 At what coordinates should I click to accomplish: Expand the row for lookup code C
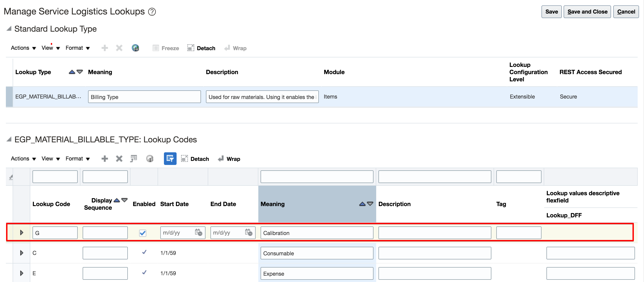21,253
